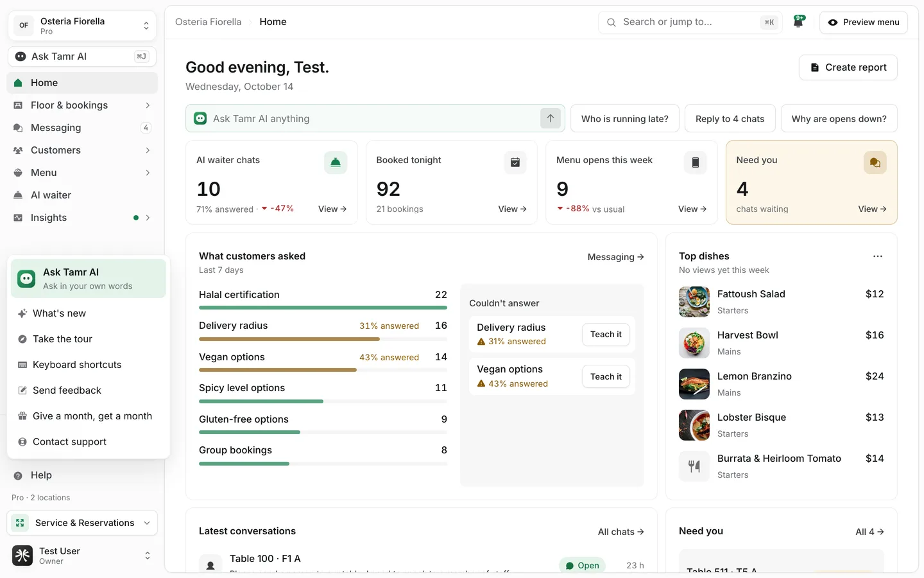The width and height of the screenshot is (924, 578).
Task: Click the Vegan options progress bar
Action: (x=323, y=370)
